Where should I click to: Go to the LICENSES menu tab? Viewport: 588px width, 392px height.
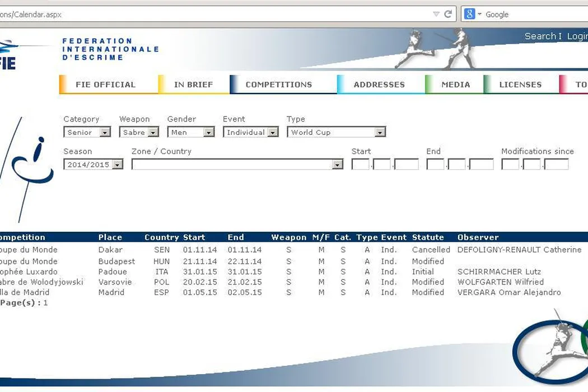pos(520,85)
